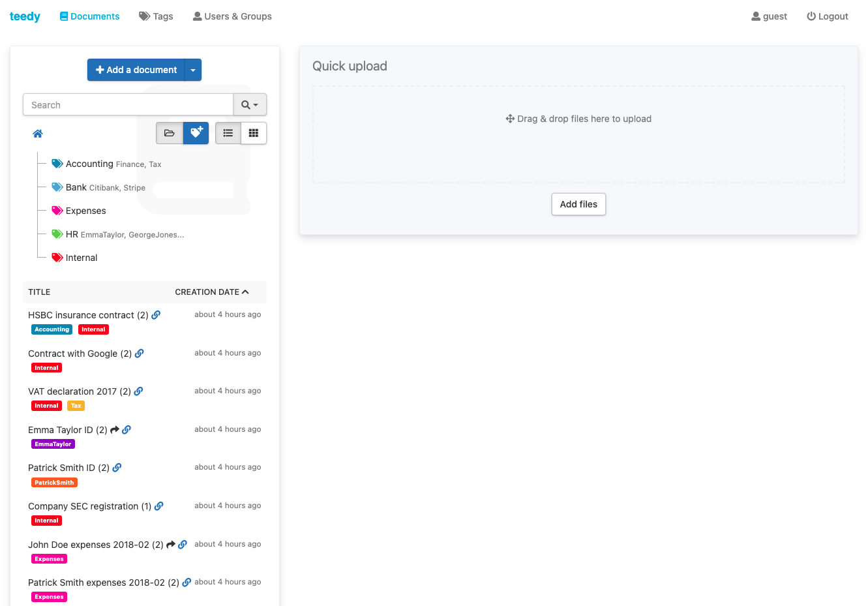Click Accounting badge on HSBC contract
The width and height of the screenshot is (868, 606).
52,329
